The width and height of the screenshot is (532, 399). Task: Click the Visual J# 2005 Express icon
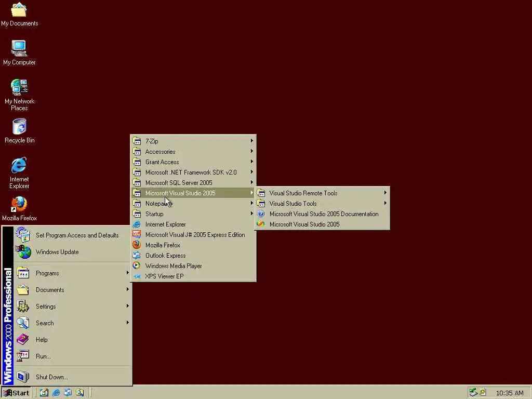(137, 234)
